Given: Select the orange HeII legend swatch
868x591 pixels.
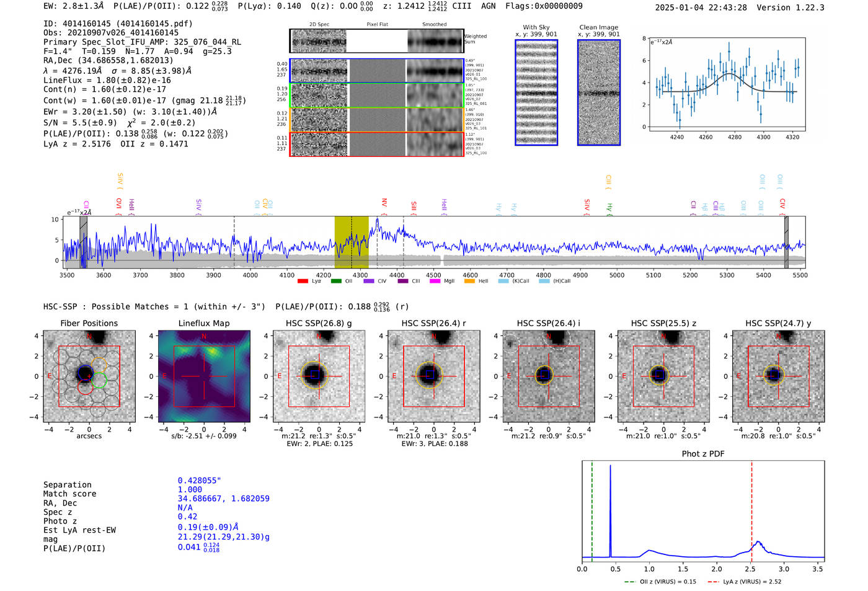Looking at the screenshot, I should tap(469, 282).
